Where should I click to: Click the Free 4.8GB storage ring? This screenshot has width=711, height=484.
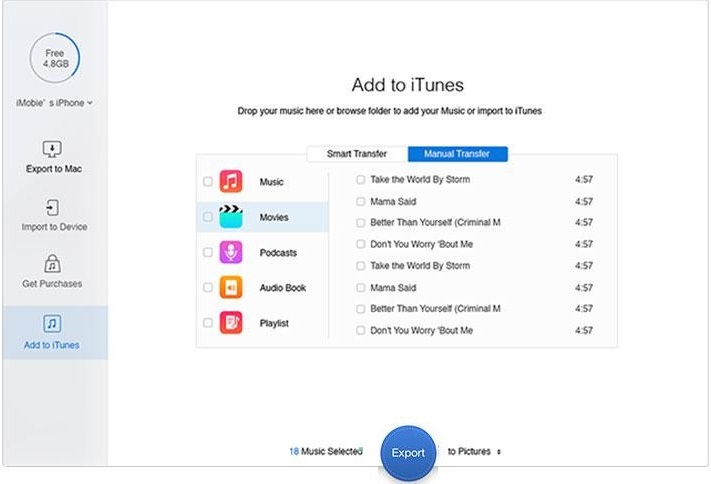click(x=55, y=58)
